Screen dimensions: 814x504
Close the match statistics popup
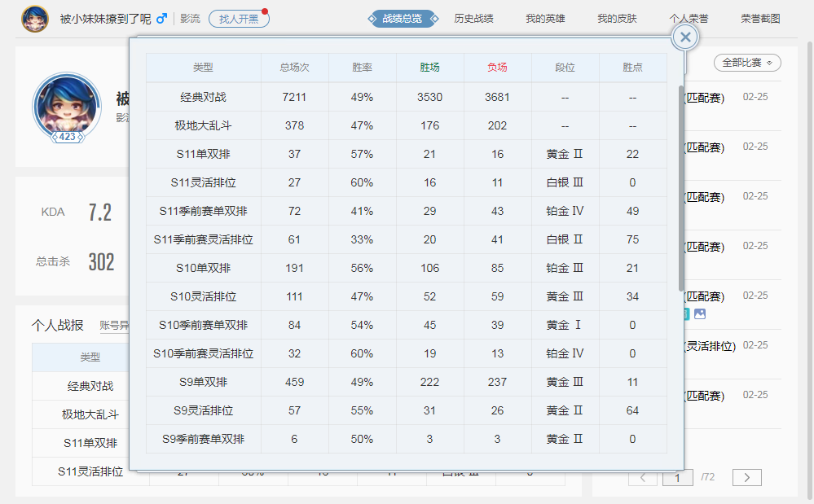coord(685,37)
